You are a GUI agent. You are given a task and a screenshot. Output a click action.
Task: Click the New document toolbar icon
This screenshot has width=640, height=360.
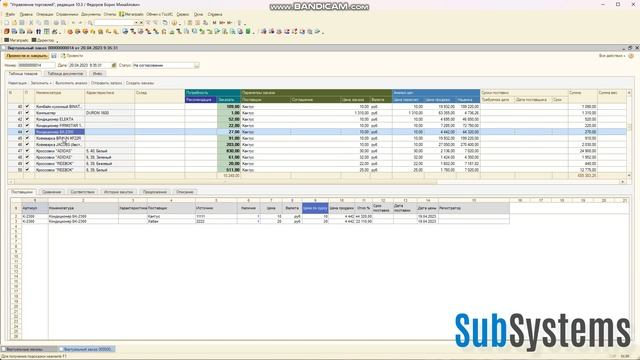6,22
